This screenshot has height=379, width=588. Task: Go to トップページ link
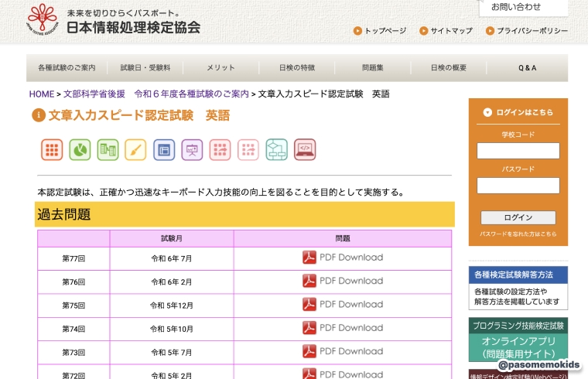pyautogui.click(x=385, y=31)
